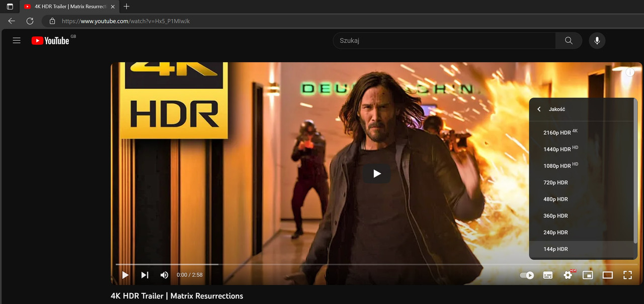View site security lock information
The height and width of the screenshot is (304, 644).
point(52,21)
